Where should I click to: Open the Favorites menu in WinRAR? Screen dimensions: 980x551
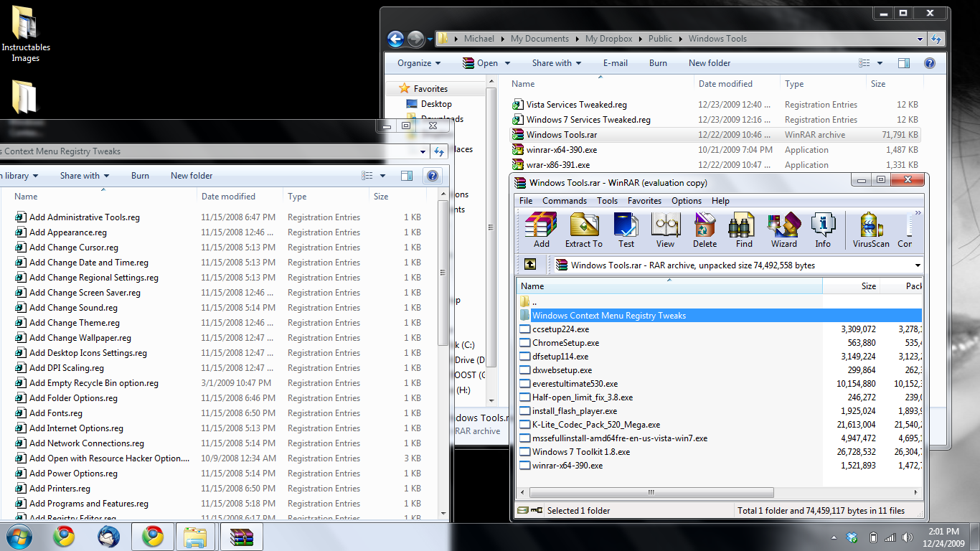(644, 201)
